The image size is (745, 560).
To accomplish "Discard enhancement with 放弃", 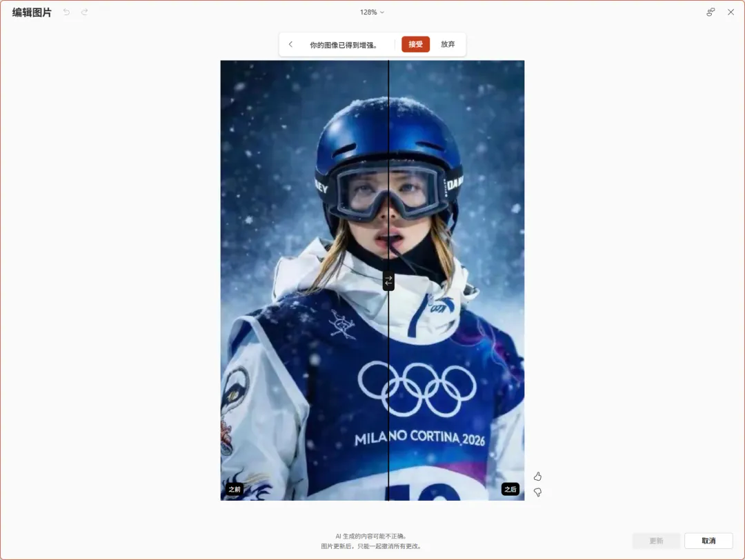I will click(x=448, y=44).
